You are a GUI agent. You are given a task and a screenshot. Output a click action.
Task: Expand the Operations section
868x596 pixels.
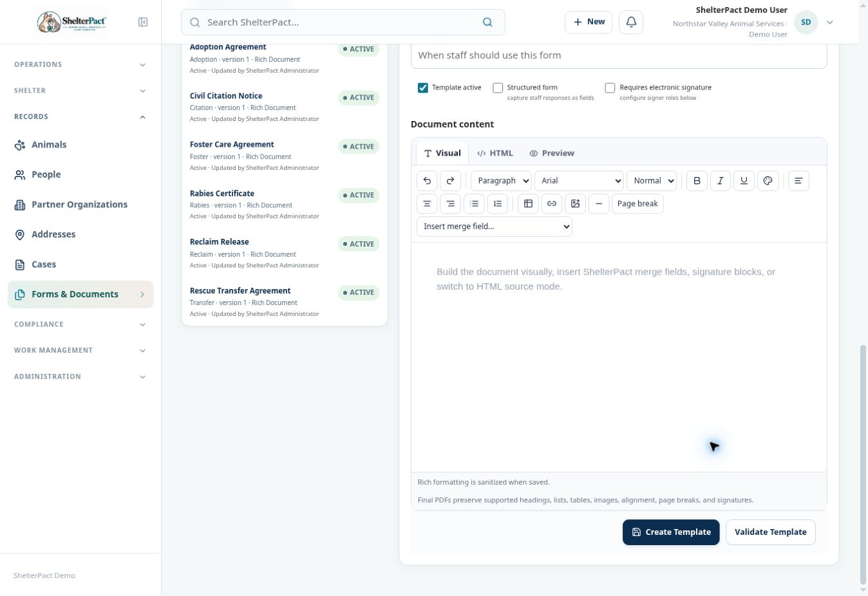[x=80, y=64]
